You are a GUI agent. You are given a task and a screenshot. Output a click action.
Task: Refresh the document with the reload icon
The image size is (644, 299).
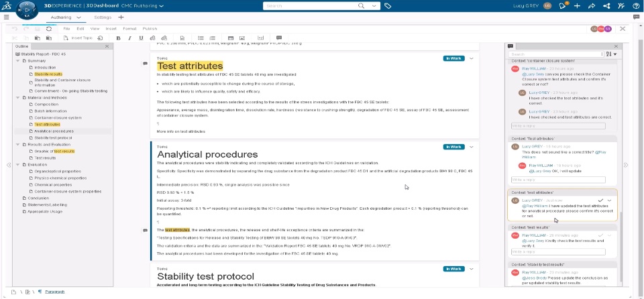point(49,29)
